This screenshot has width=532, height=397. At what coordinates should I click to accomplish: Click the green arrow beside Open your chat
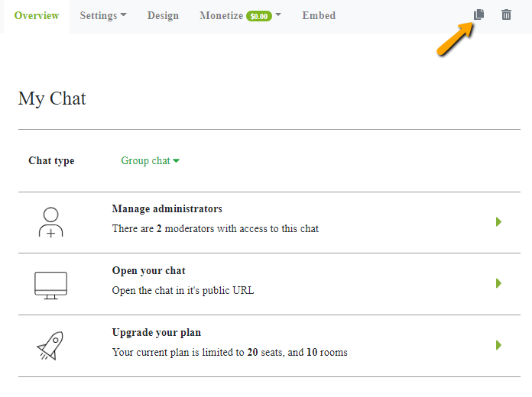pyautogui.click(x=498, y=283)
